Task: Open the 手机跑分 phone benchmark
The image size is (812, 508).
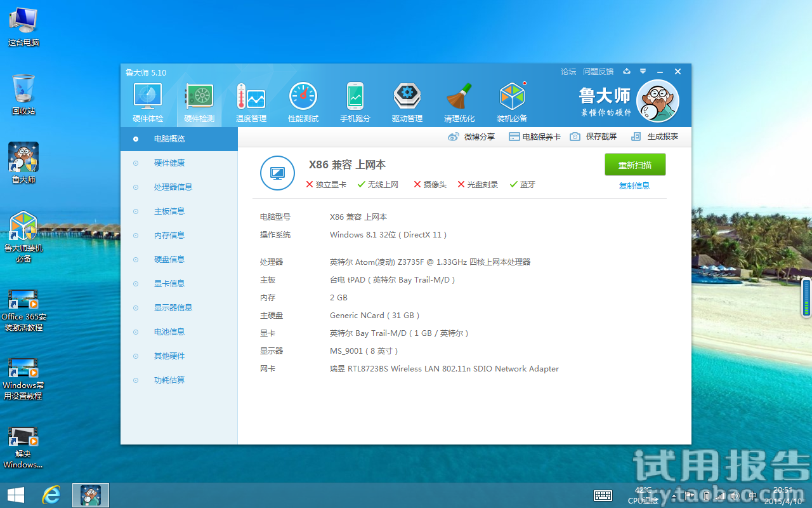Action: (x=355, y=103)
